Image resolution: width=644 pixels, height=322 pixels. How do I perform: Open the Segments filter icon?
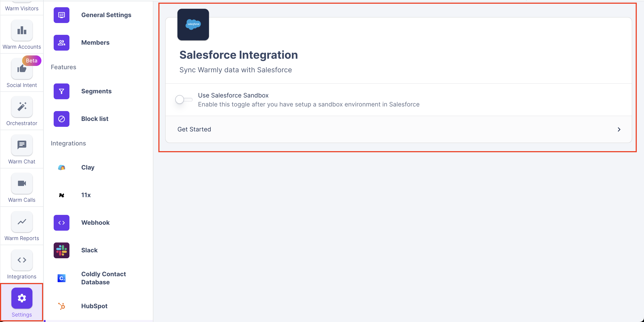(x=62, y=91)
